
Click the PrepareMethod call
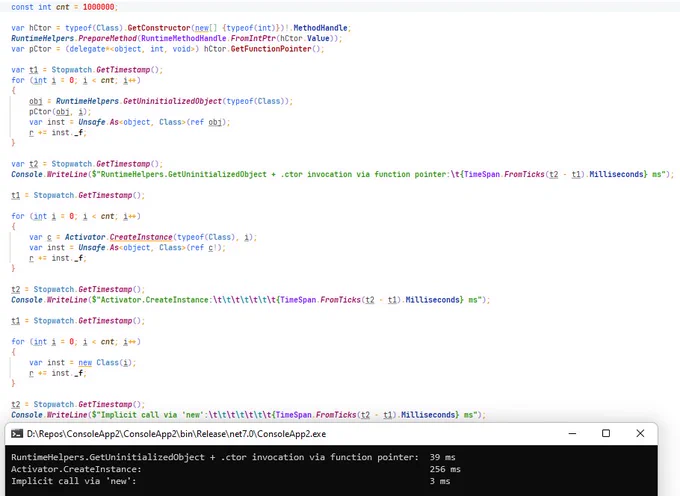click(107, 38)
